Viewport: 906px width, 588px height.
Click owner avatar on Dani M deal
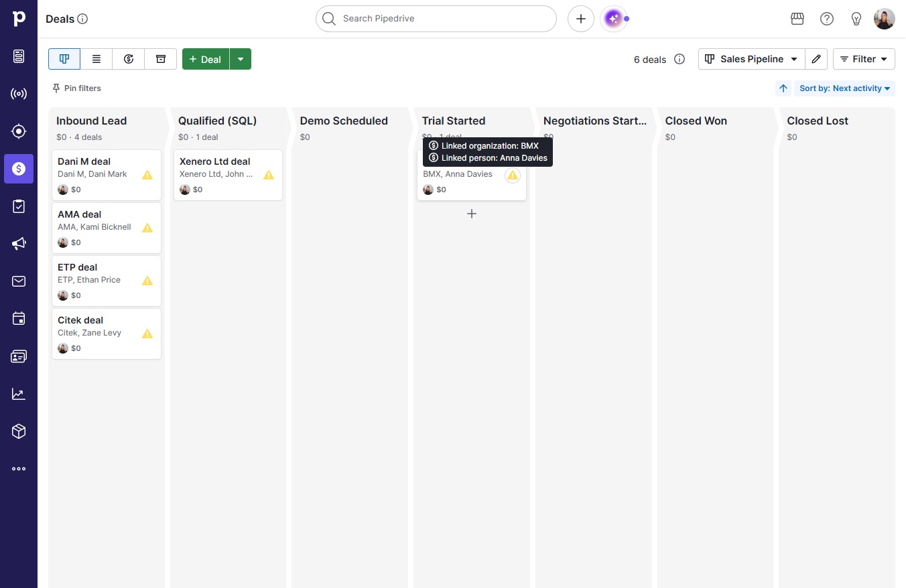tap(63, 190)
